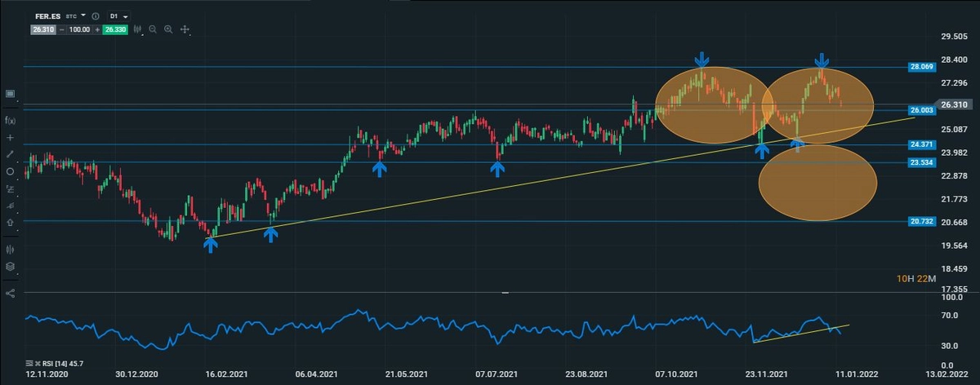
Task: Increase trade volume with plus stepper
Action: click(x=97, y=29)
